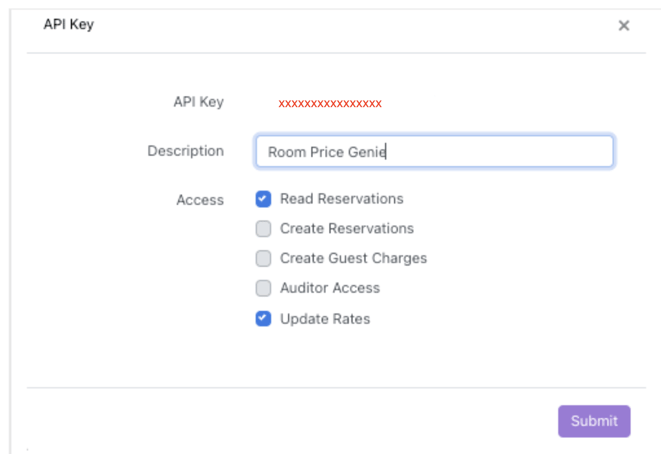Image resolution: width=661 pixels, height=454 pixels.
Task: Click the Read Reservations label text
Action: tap(341, 199)
